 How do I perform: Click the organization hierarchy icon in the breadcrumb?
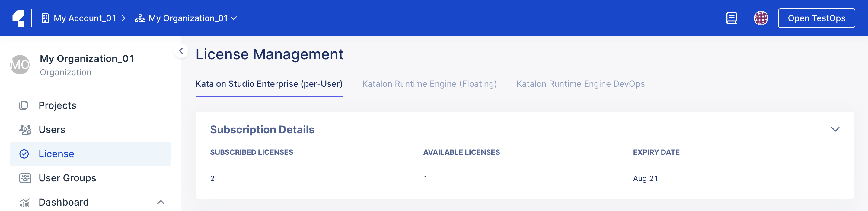(x=140, y=18)
